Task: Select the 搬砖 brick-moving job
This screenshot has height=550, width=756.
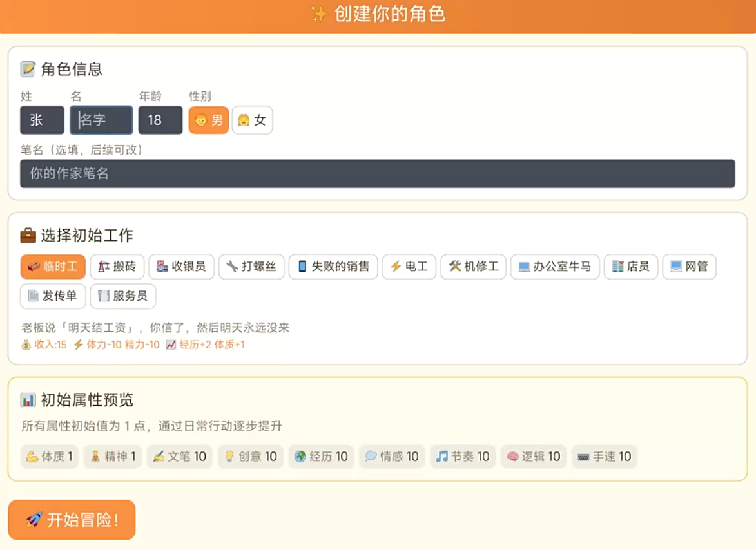Action: pyautogui.click(x=117, y=267)
